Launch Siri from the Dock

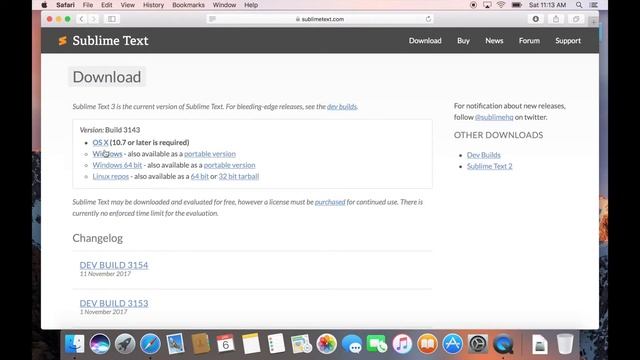(100, 344)
